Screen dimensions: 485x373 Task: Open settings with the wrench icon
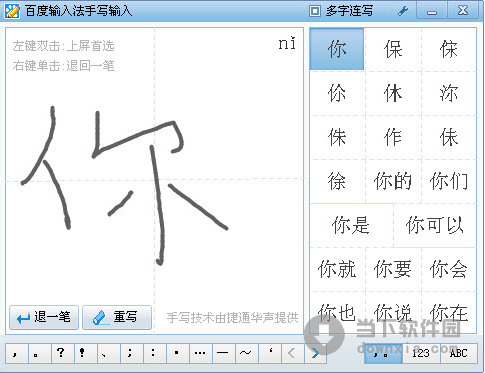(x=403, y=11)
